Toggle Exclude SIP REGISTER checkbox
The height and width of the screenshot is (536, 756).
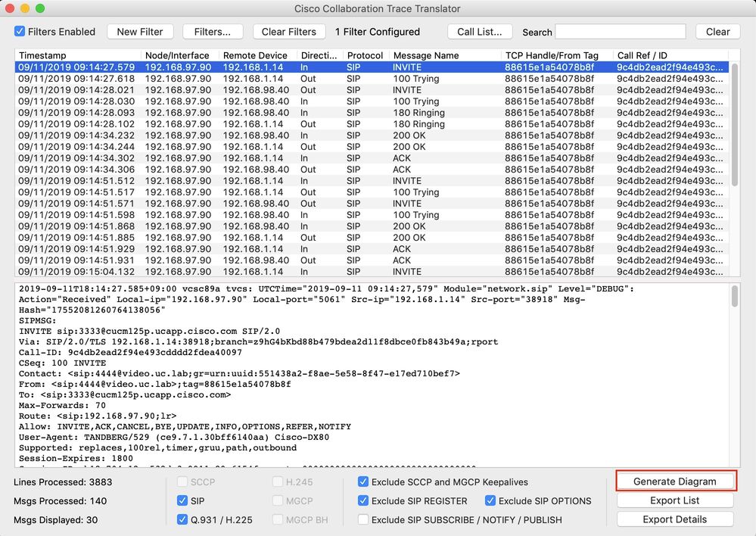[x=363, y=500]
